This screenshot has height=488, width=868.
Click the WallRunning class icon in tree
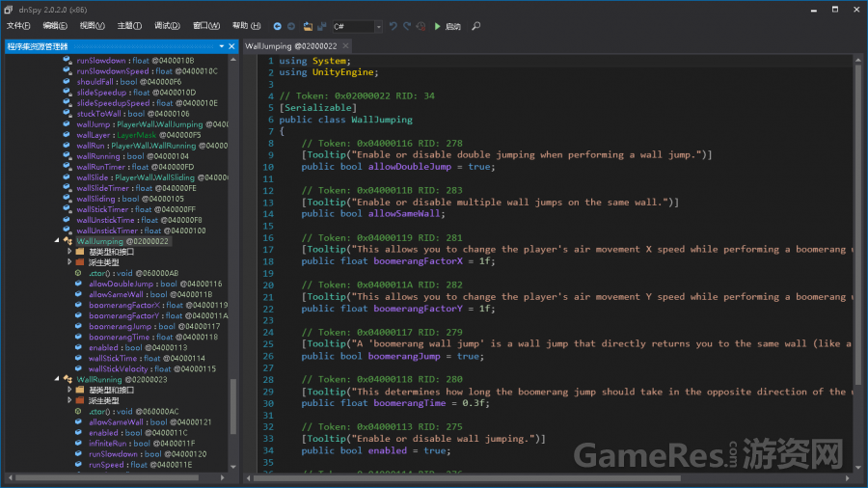pyautogui.click(x=68, y=379)
